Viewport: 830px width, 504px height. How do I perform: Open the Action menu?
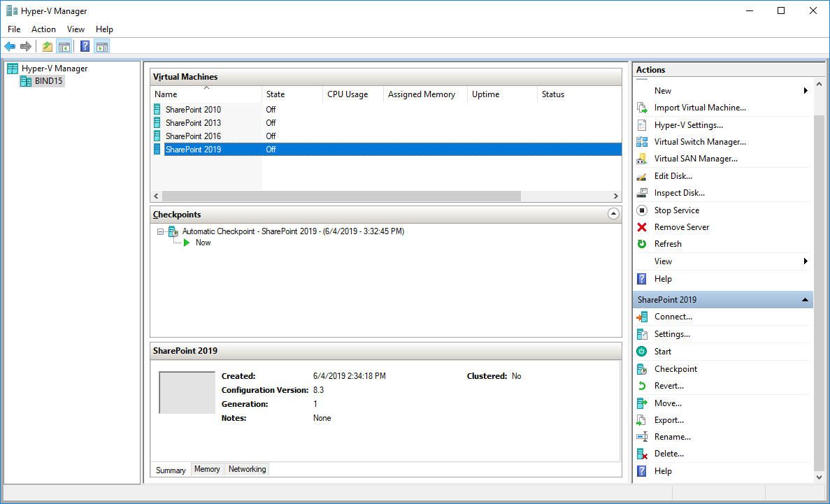click(x=43, y=29)
